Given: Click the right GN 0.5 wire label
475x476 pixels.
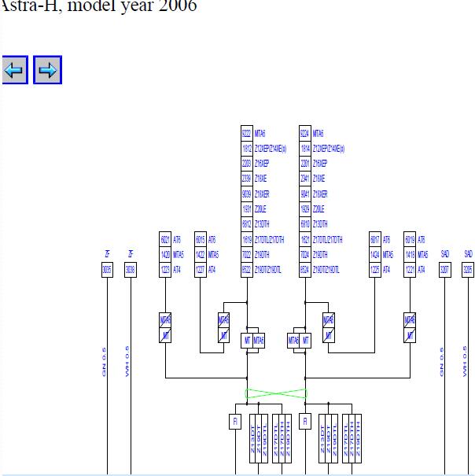Looking at the screenshot, I should click(x=442, y=362).
